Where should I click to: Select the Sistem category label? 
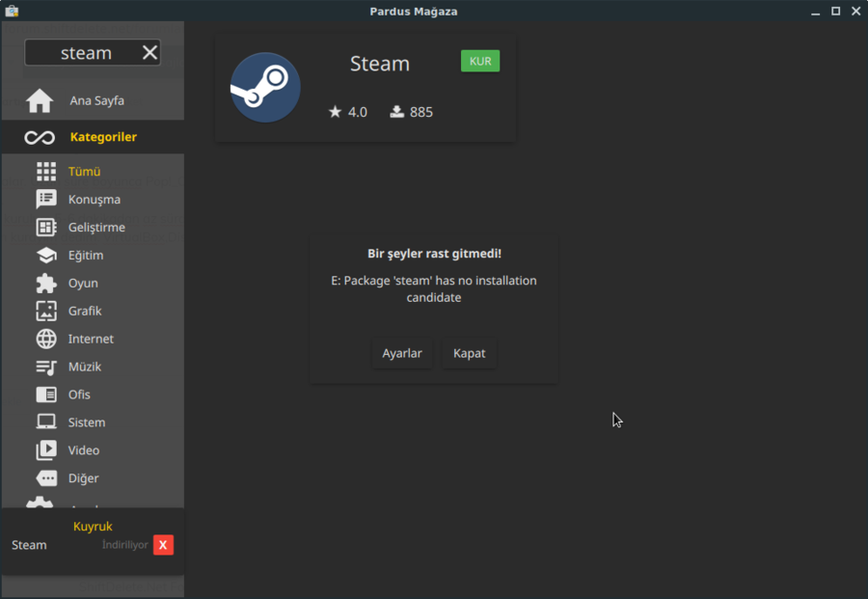coord(87,422)
